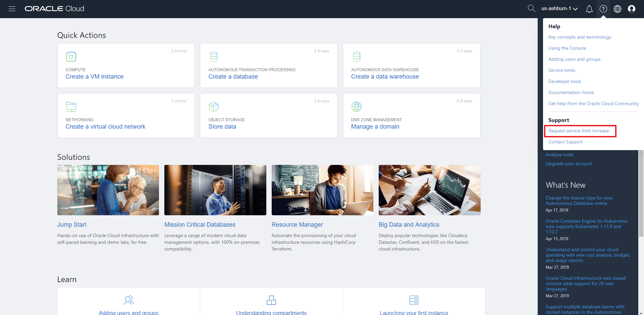Screen dimensions: 644x315
Task: Open the language globe icon
Action: (618, 9)
